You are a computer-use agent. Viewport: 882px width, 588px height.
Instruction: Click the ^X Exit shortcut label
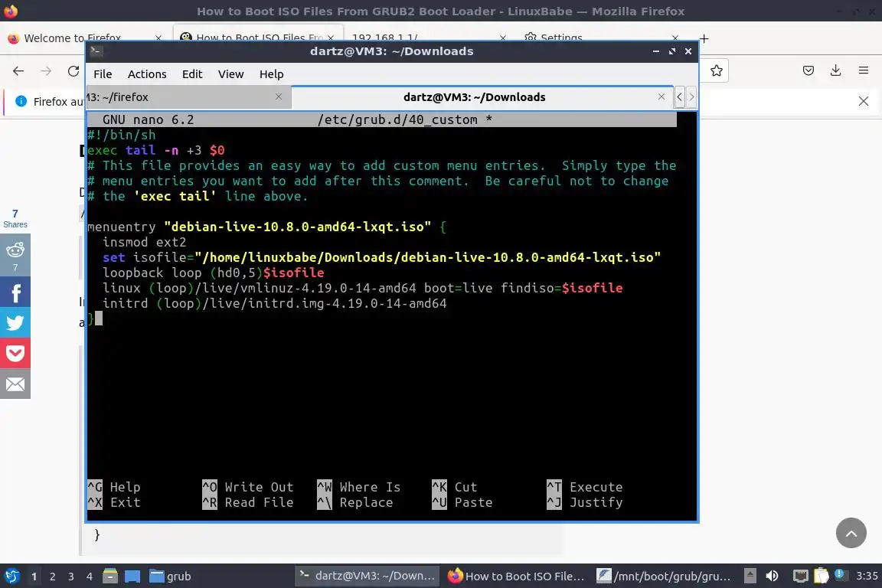pyautogui.click(x=114, y=502)
